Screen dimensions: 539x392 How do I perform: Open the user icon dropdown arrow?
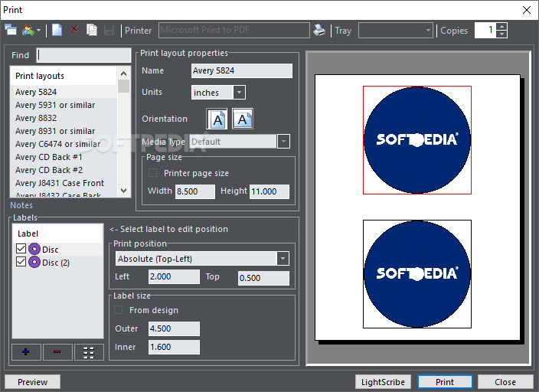pos(38,31)
